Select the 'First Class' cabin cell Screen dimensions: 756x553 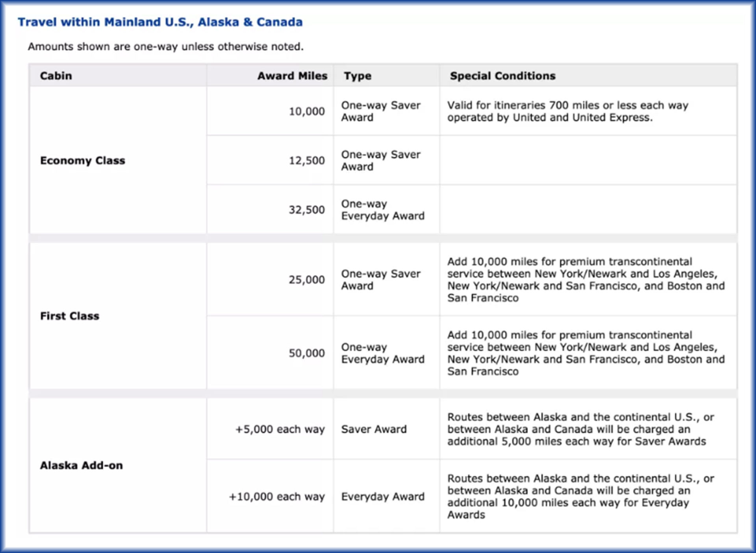[69, 316]
